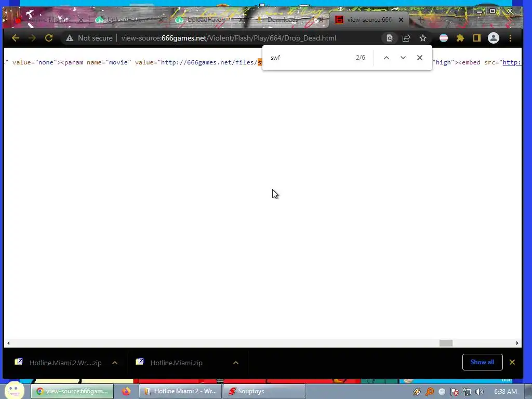This screenshot has height=399, width=532.
Task: Expand options for Hotline.Miami.zip
Action: [236, 363]
